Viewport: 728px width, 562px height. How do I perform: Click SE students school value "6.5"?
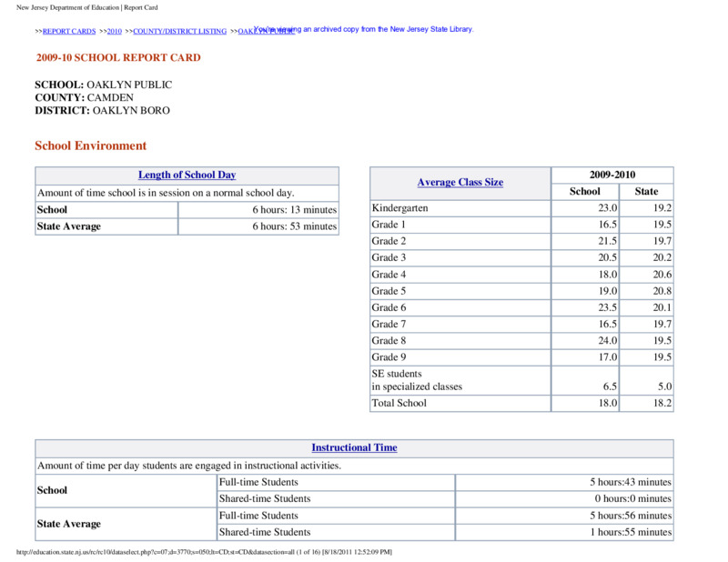point(610,386)
